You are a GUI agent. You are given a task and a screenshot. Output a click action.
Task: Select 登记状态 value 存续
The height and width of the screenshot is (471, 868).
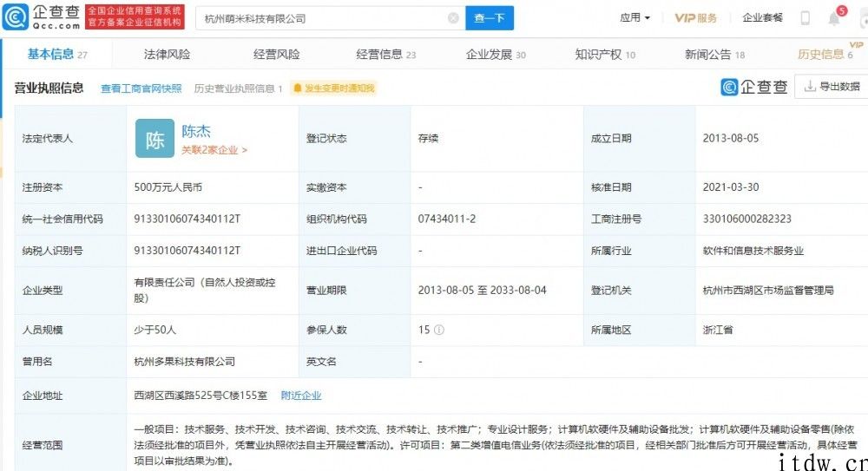pyautogui.click(x=428, y=139)
